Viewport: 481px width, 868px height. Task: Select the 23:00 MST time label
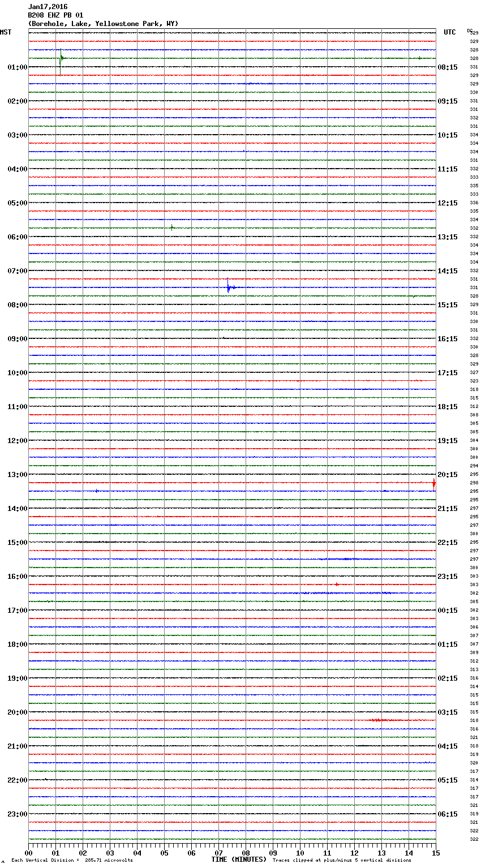pyautogui.click(x=17, y=814)
